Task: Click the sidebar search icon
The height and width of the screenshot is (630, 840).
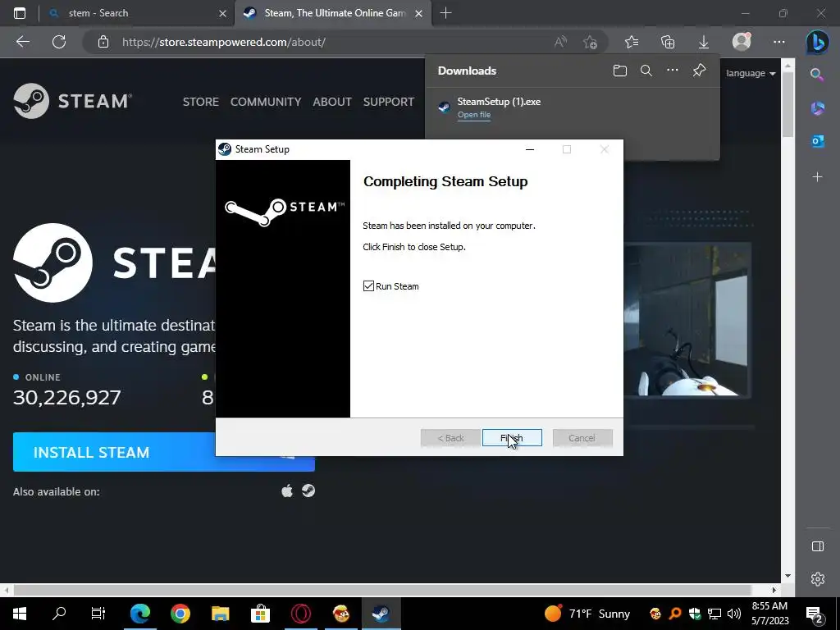Action: click(817, 75)
